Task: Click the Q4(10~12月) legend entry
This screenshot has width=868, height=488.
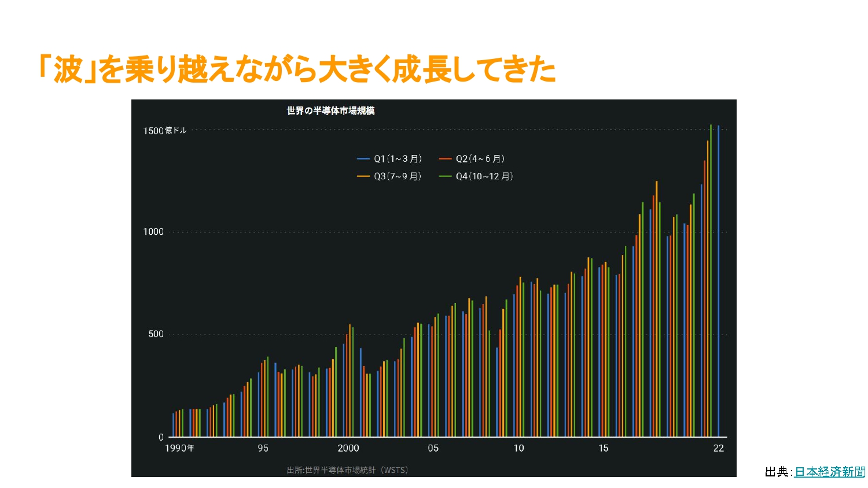Action: 476,176
